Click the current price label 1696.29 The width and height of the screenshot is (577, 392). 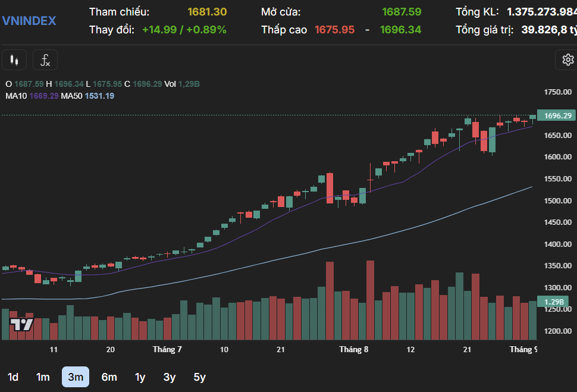point(557,115)
